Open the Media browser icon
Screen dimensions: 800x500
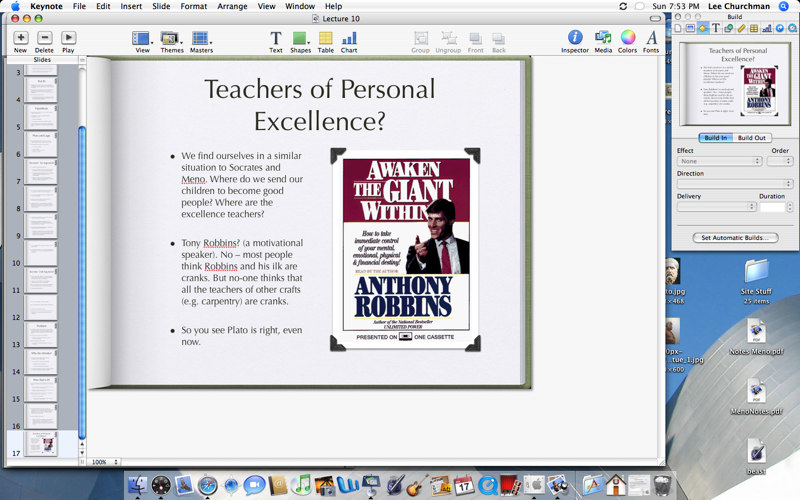pyautogui.click(x=603, y=38)
